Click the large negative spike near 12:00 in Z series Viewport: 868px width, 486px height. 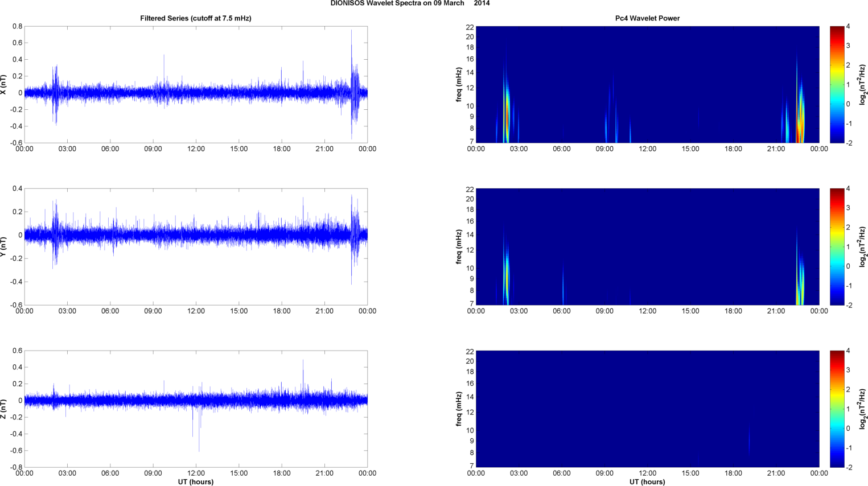point(199,427)
